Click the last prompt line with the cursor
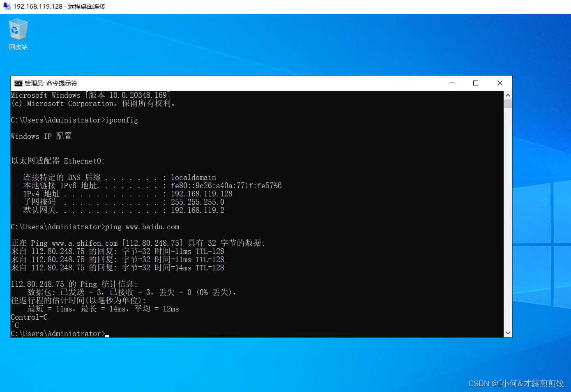The image size is (571, 392). (60, 334)
